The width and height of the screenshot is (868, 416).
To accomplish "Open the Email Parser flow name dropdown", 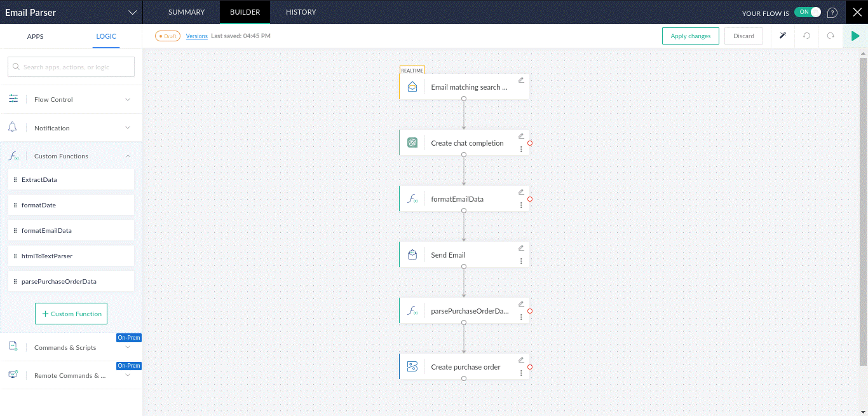I will (132, 13).
